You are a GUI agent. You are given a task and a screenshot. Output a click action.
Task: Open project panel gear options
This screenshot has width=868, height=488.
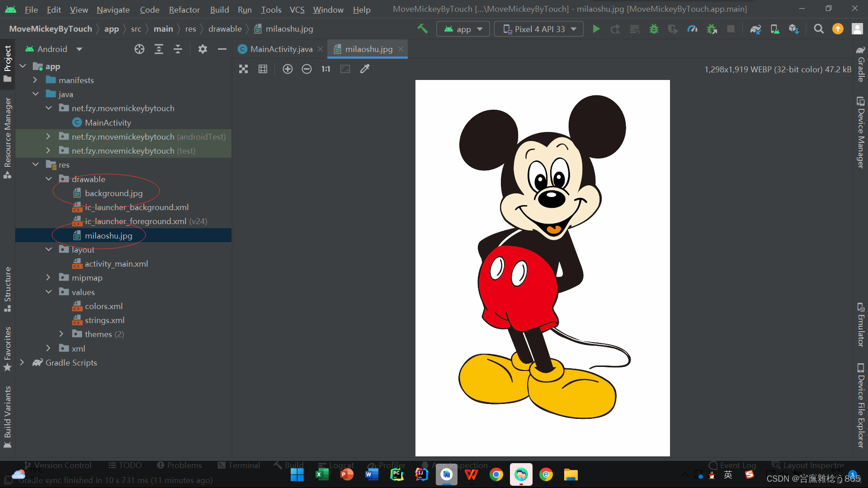[x=203, y=49]
